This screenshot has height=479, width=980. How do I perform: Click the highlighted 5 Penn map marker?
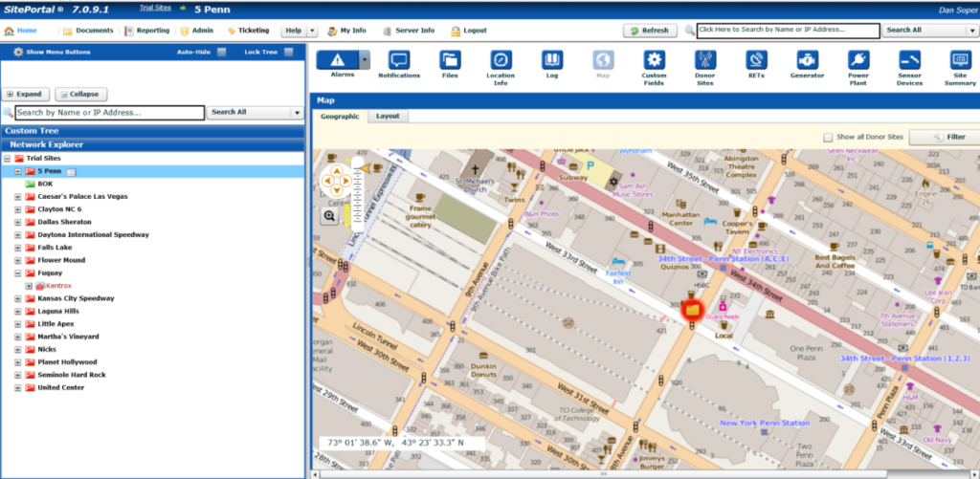click(x=692, y=309)
